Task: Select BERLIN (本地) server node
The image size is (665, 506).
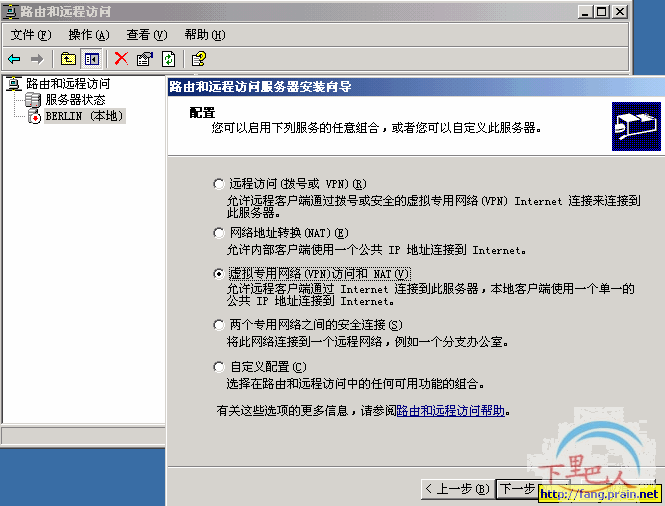Action: (84, 116)
